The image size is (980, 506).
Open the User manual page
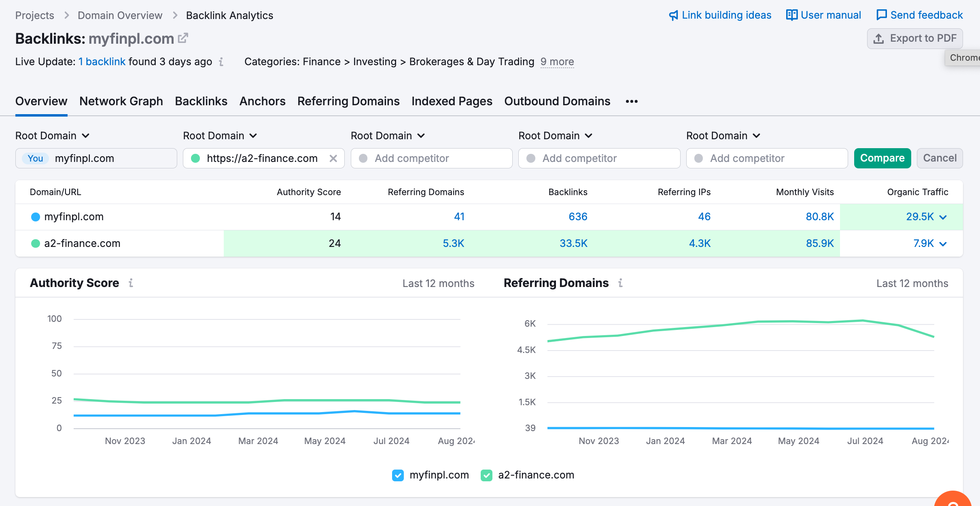[x=825, y=14]
